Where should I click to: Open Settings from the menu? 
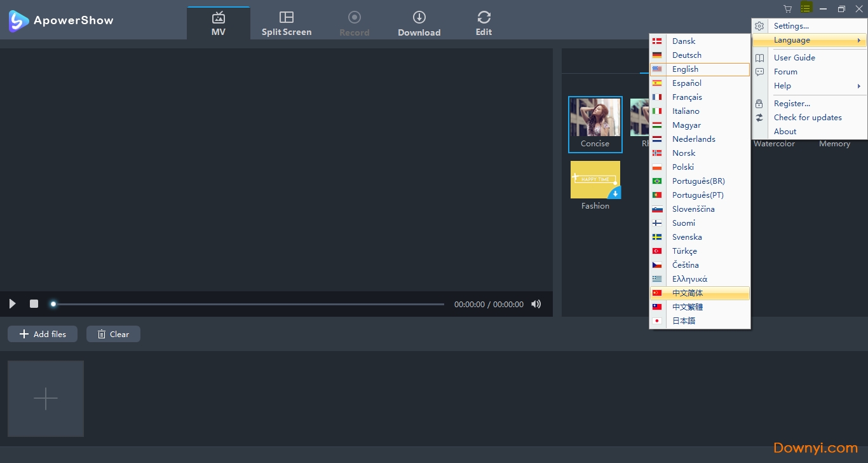point(810,26)
